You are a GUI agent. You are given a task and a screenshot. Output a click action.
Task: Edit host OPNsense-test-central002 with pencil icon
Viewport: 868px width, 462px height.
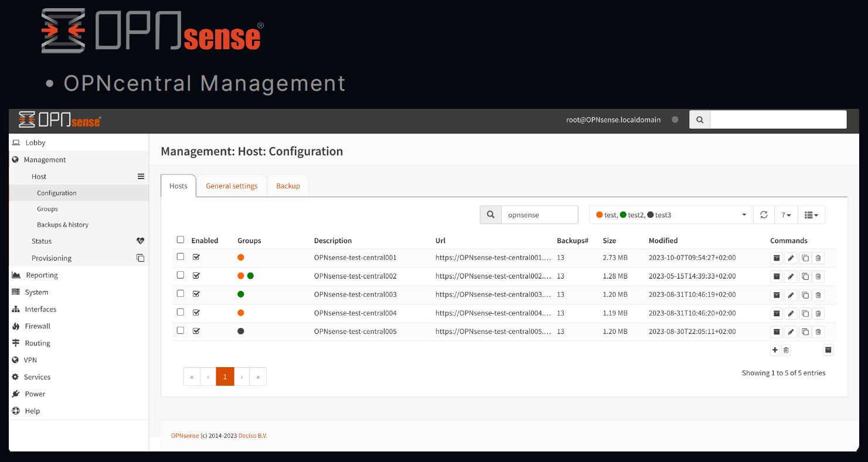(x=791, y=276)
